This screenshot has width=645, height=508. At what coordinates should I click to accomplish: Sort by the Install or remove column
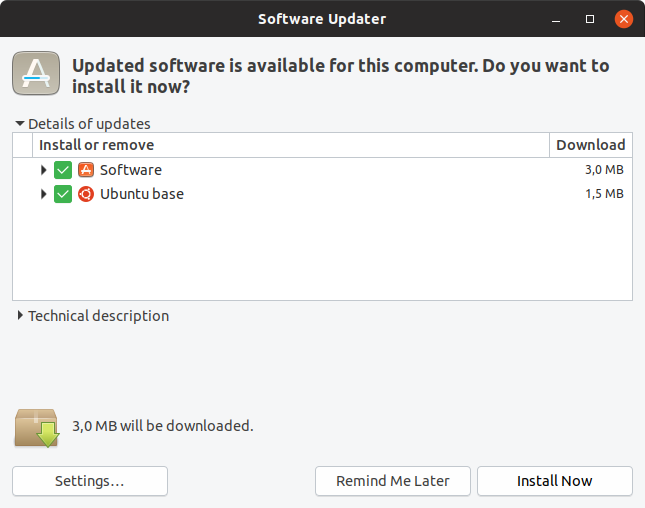point(291,145)
